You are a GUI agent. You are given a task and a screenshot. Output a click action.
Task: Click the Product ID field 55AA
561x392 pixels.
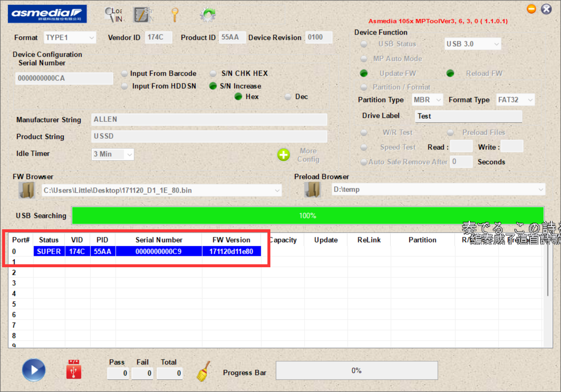tap(232, 38)
